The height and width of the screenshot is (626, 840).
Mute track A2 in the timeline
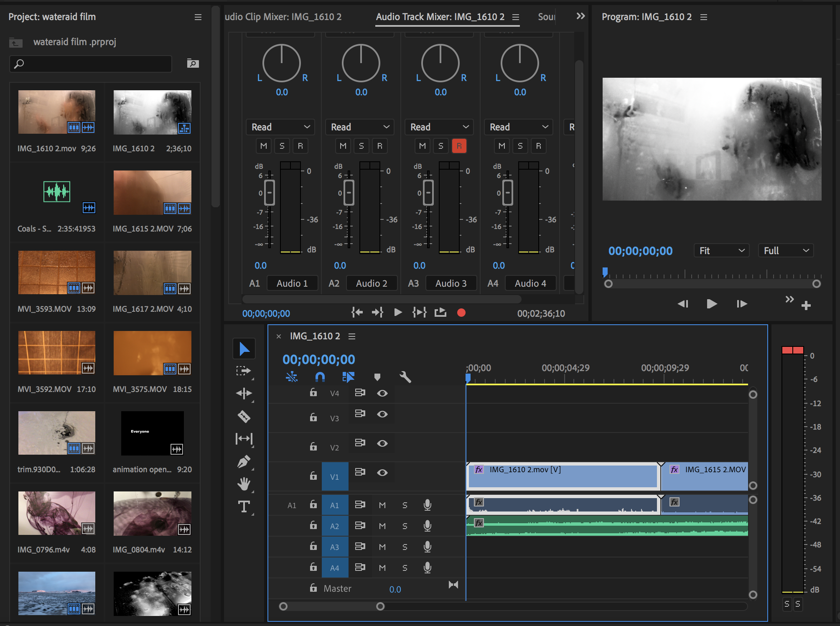tap(382, 526)
